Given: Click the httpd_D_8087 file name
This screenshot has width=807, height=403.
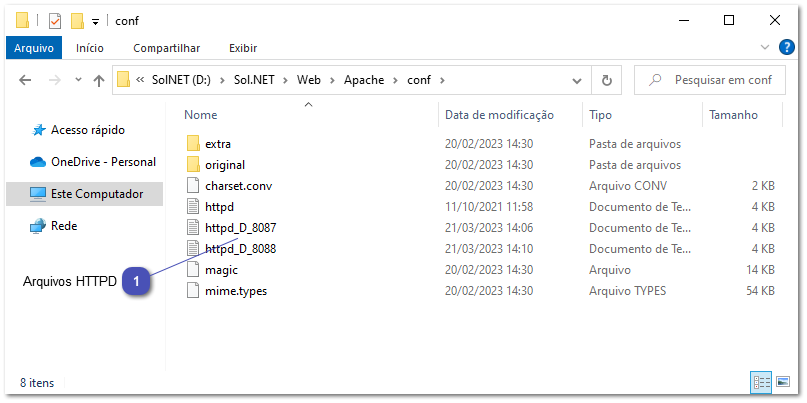Looking at the screenshot, I should coord(241,227).
